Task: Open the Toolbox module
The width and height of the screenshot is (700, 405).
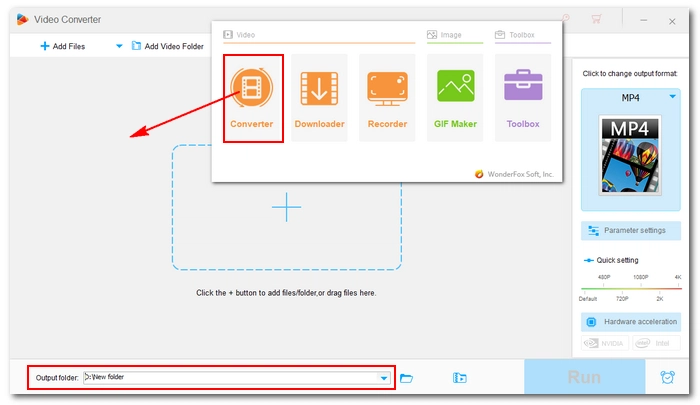Action: pyautogui.click(x=523, y=98)
